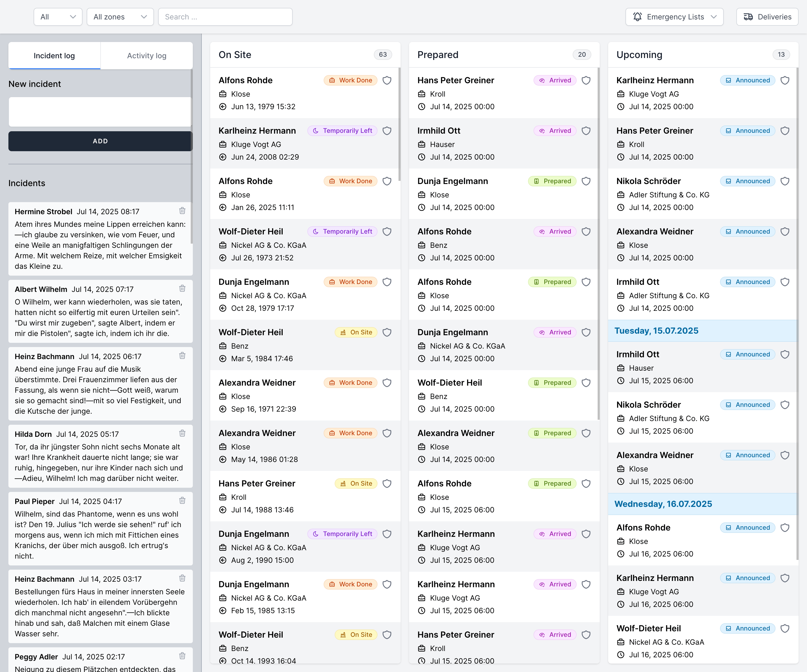Open the Deliveries page
Viewport: 807px width, 672px height.
pos(767,17)
